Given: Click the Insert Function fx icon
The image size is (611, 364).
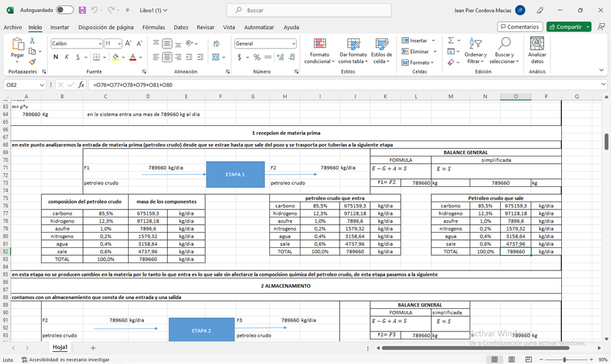Looking at the screenshot, I should point(81,85).
